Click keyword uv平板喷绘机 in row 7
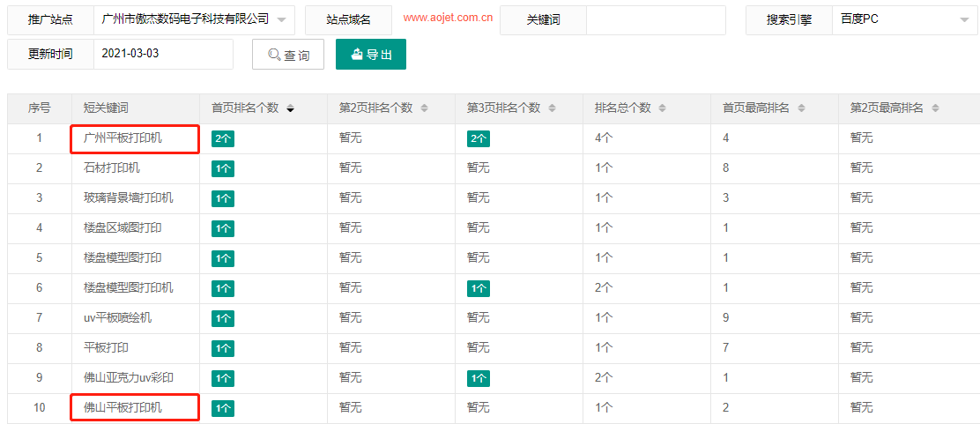980x424 pixels. 118,317
